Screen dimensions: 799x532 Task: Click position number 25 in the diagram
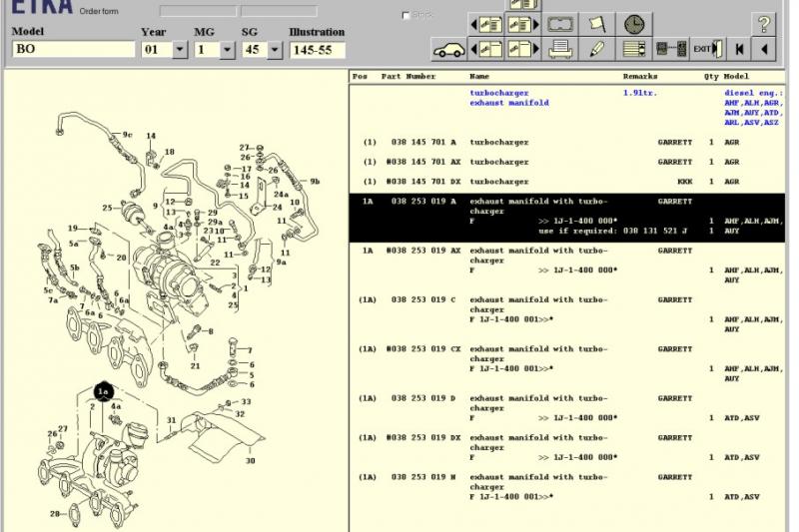pos(107,208)
